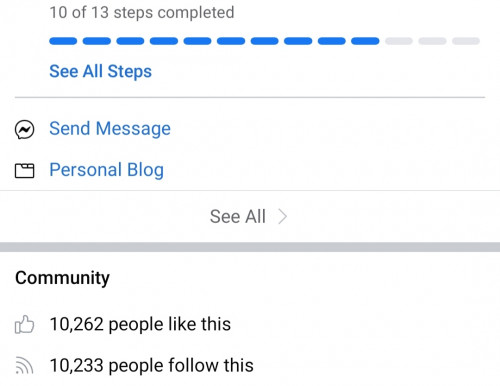Click the '10 of 13 steps completed' text
This screenshot has width=500, height=386.
(x=142, y=13)
